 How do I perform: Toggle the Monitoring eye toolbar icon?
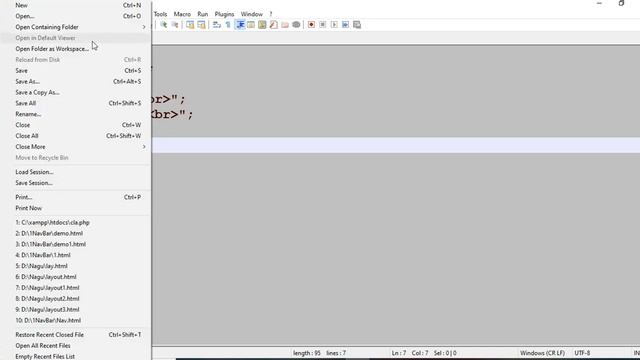point(296,25)
